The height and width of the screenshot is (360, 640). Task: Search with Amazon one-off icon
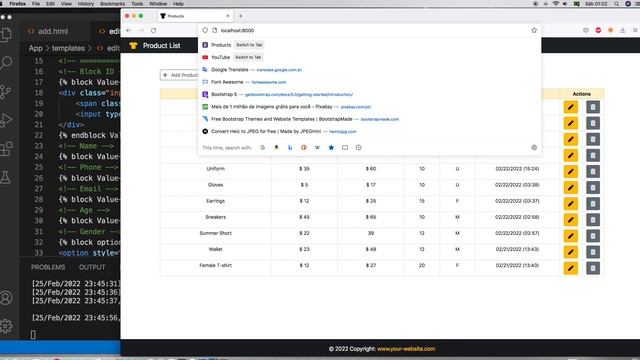[276, 147]
